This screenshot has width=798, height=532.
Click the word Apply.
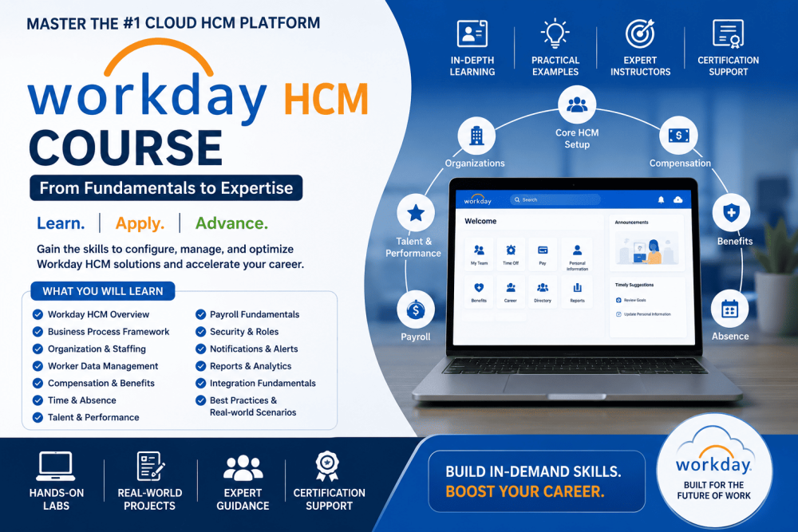click(x=140, y=223)
